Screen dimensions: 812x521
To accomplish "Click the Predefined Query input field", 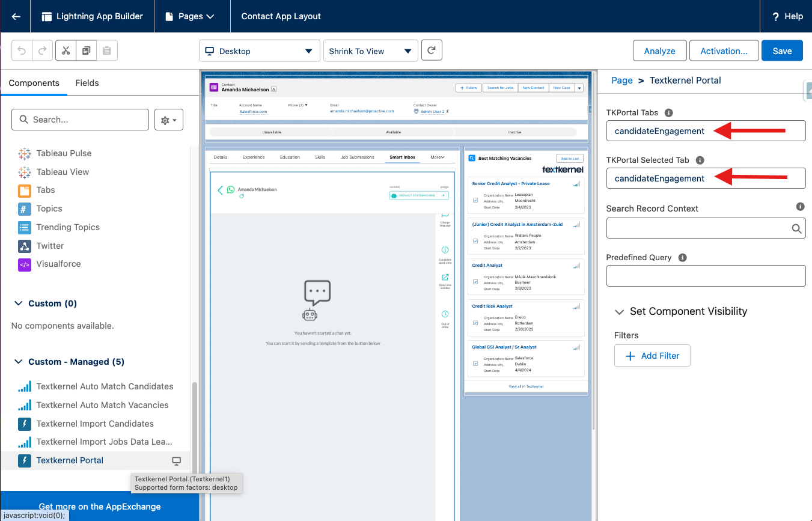I will (x=706, y=276).
